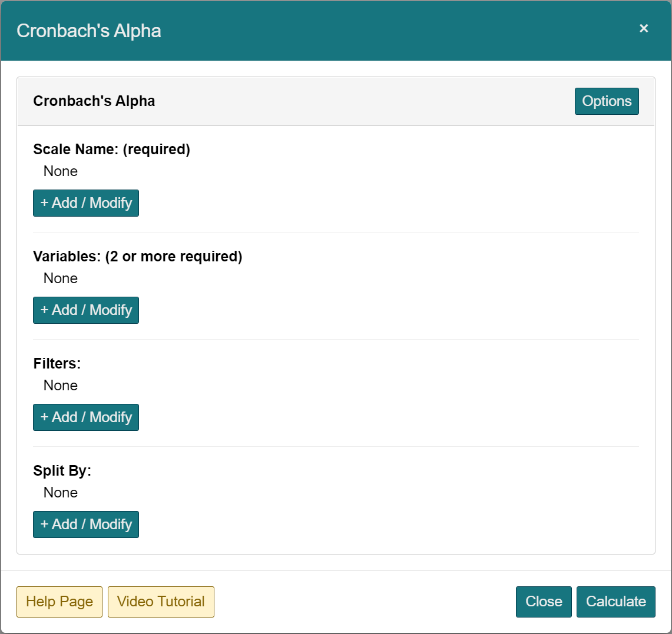Select the 'Scale Name: (required)' label
672x634 pixels.
click(x=112, y=150)
